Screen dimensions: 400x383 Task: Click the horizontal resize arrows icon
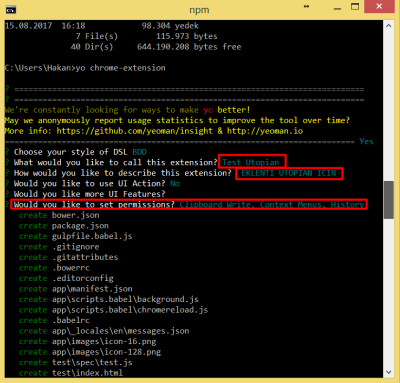(306, 6)
